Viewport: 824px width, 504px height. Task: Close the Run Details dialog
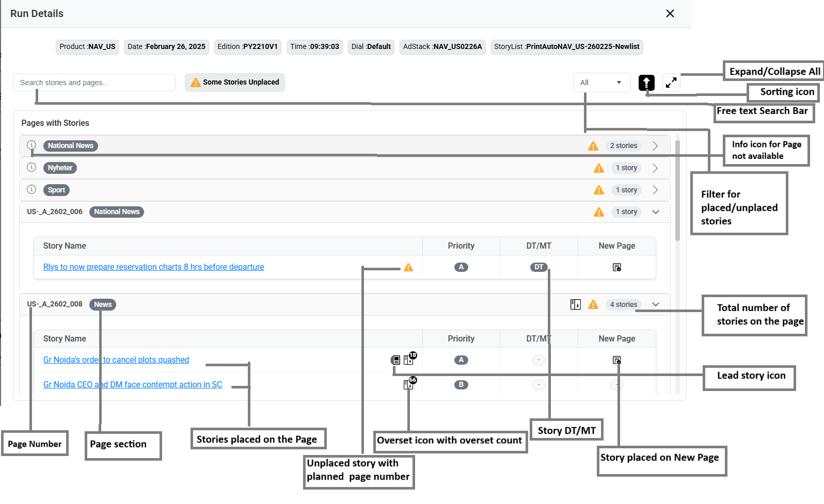[x=670, y=13]
